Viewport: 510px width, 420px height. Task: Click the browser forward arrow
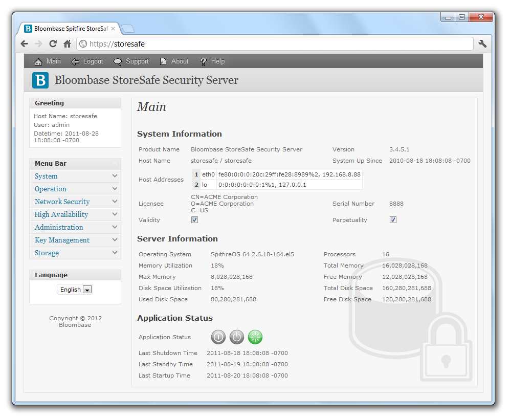click(38, 43)
